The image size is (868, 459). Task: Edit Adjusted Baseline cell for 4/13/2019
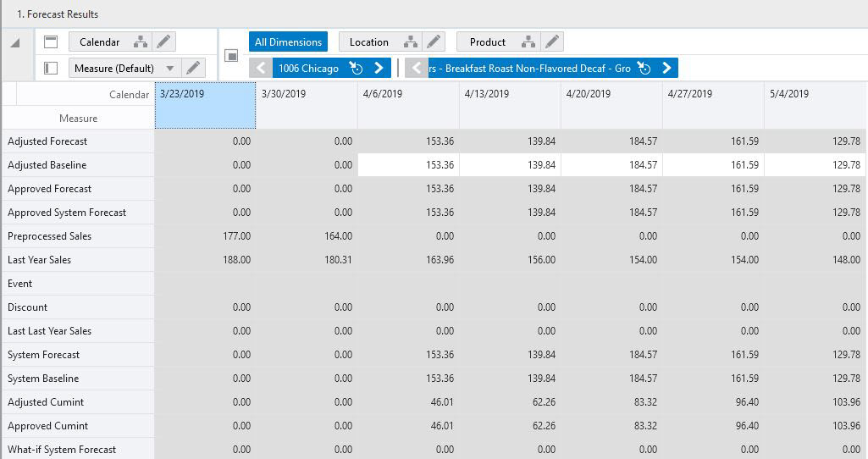510,165
